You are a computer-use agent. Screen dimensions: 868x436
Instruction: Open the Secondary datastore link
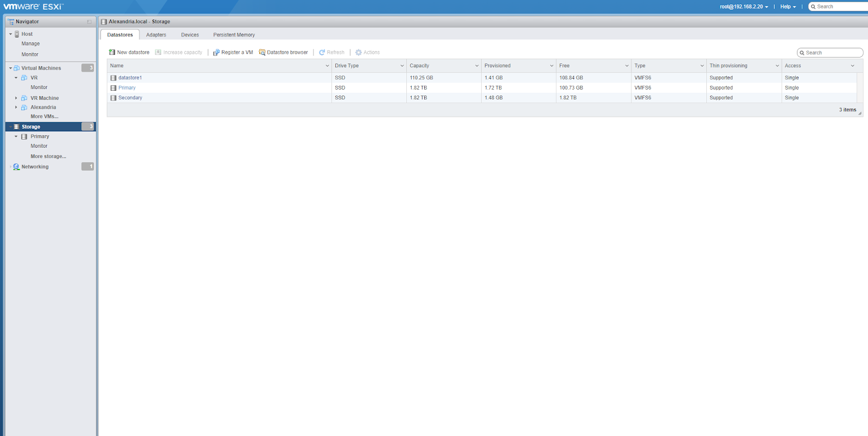coord(130,98)
